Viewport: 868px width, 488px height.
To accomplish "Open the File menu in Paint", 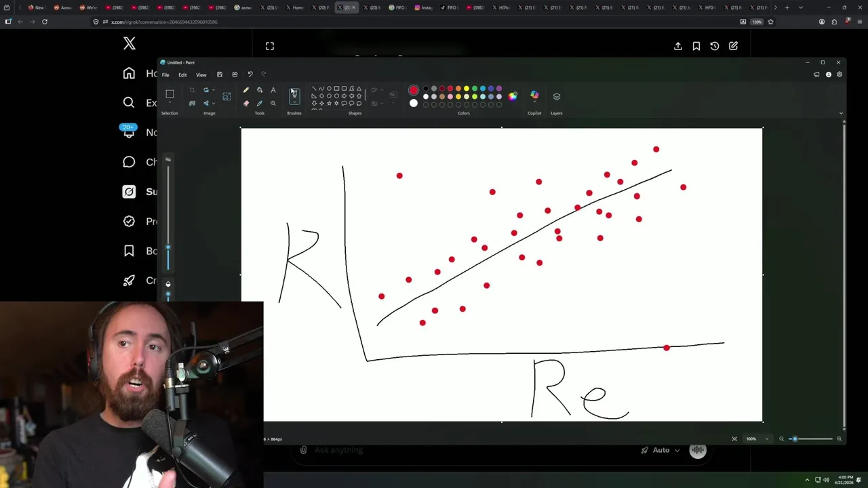I will [165, 75].
